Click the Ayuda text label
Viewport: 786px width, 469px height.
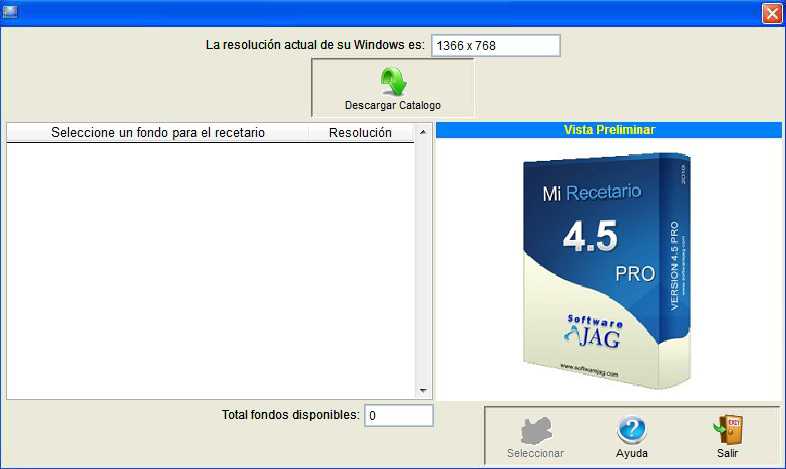(632, 453)
